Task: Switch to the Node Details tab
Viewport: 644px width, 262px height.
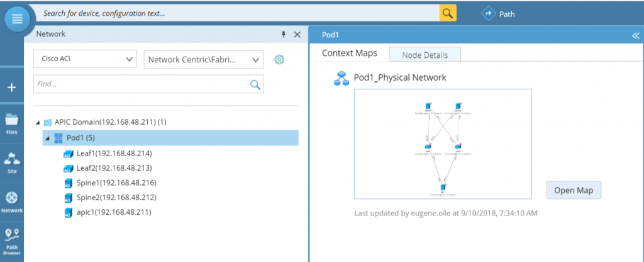Action: click(425, 55)
